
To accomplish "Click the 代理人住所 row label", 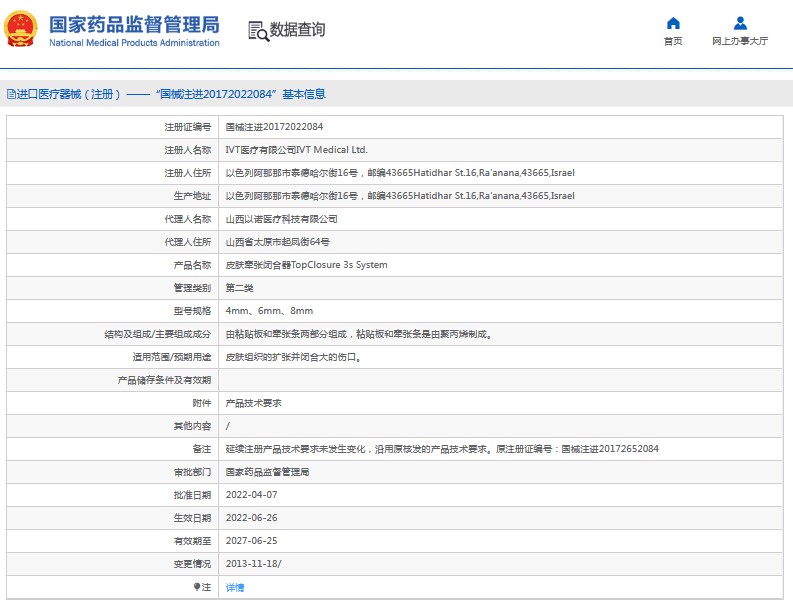I will pos(188,242).
